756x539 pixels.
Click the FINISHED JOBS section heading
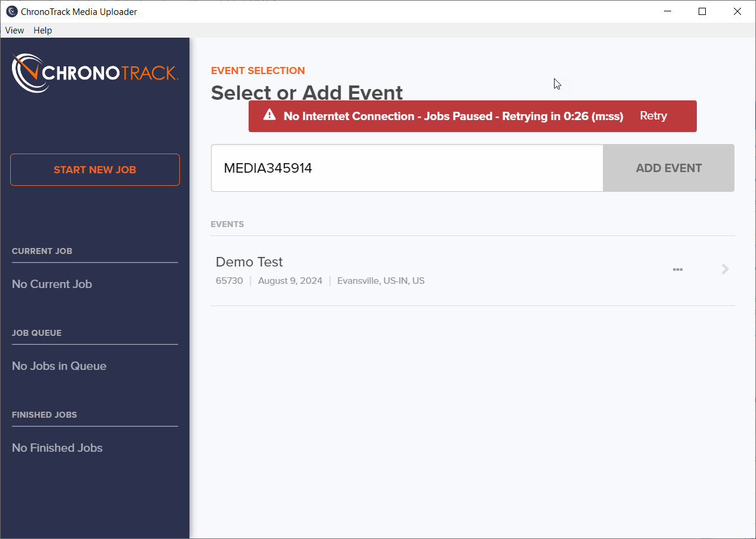point(44,415)
